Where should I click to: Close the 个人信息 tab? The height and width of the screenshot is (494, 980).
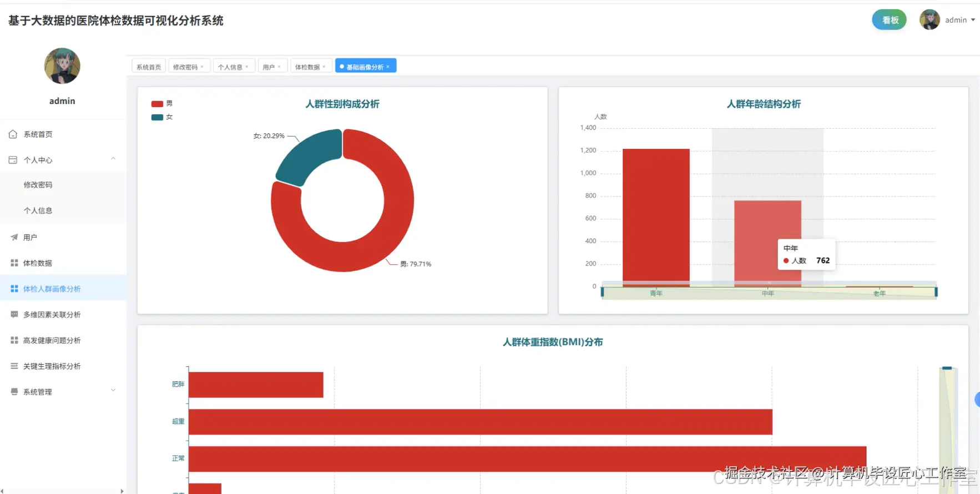(x=247, y=67)
